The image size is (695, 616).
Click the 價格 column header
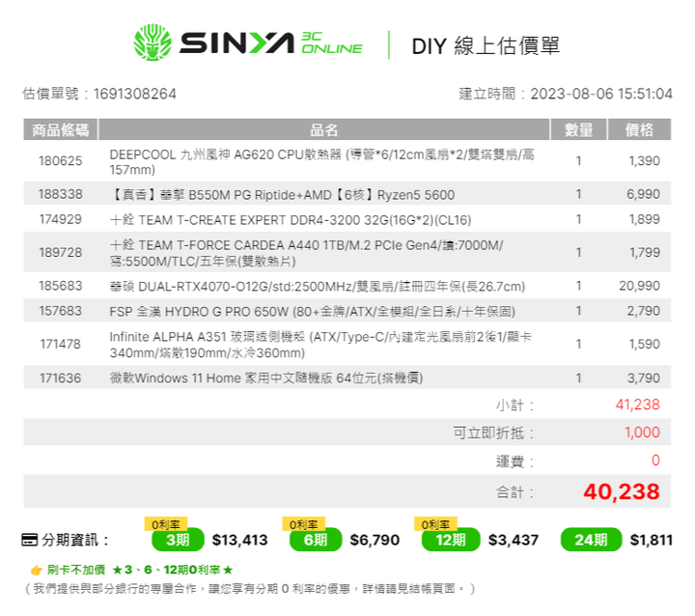[639, 130]
